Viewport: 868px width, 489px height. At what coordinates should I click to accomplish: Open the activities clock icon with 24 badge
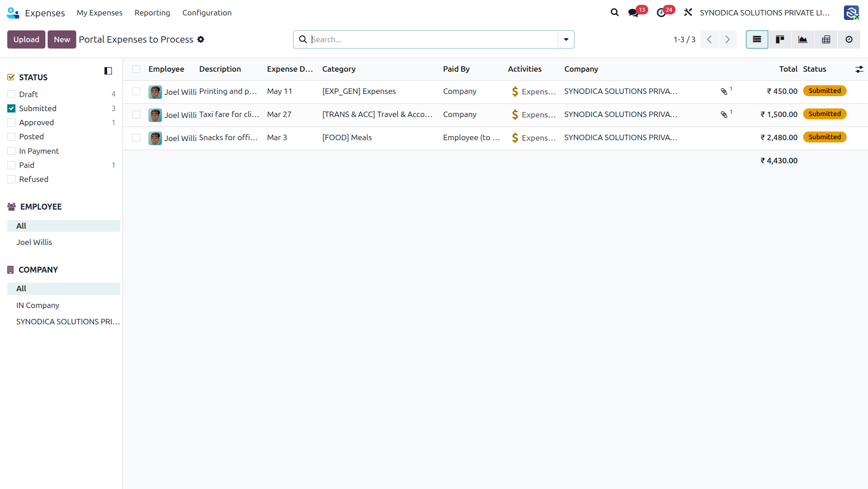point(662,13)
